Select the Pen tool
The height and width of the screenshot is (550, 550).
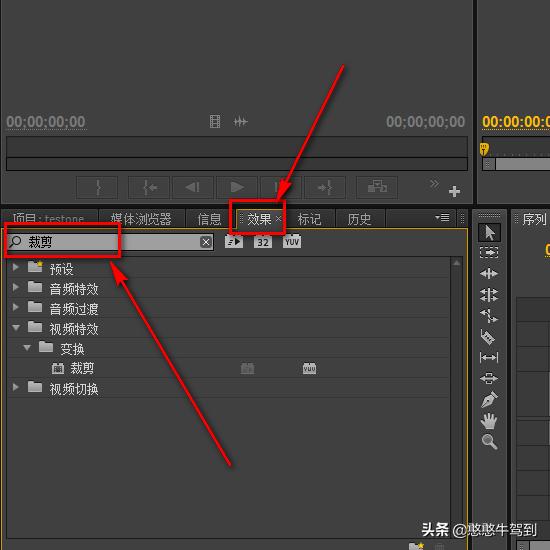point(489,400)
